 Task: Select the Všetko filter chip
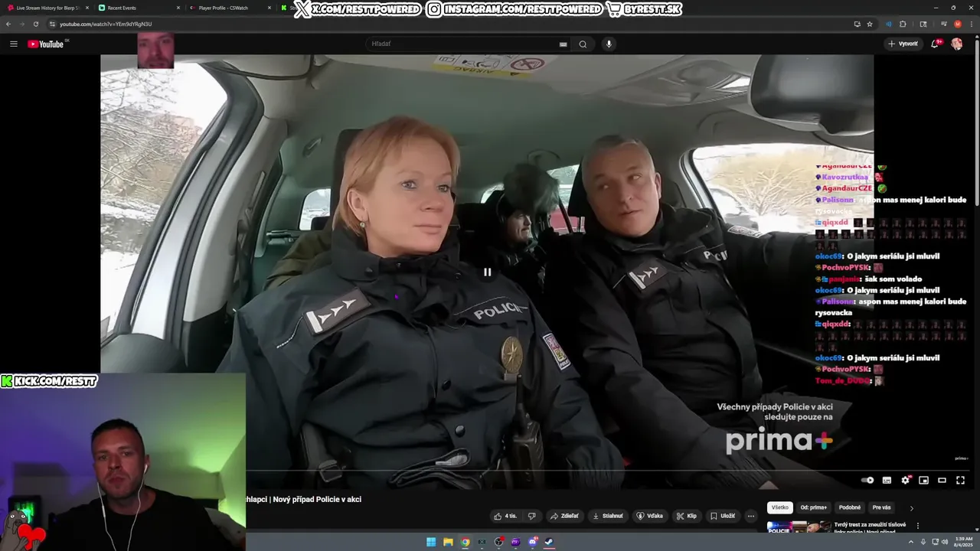click(x=779, y=507)
